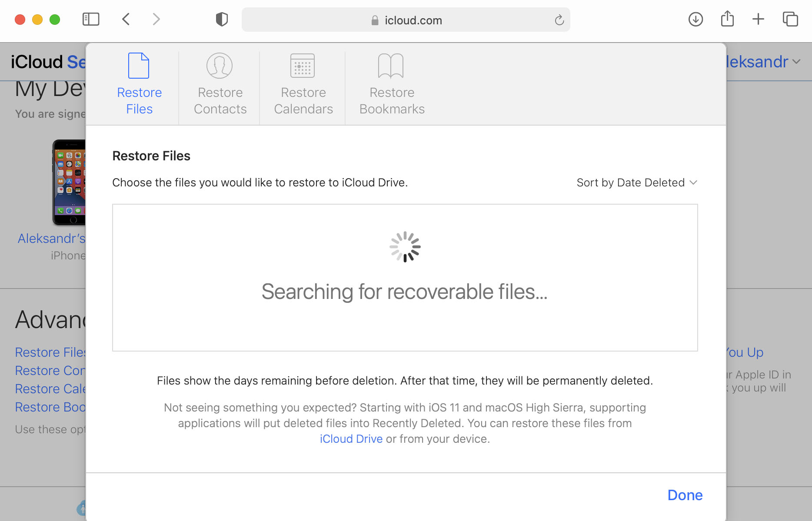Go back with the back arrow
The image size is (812, 521).
[126, 19]
